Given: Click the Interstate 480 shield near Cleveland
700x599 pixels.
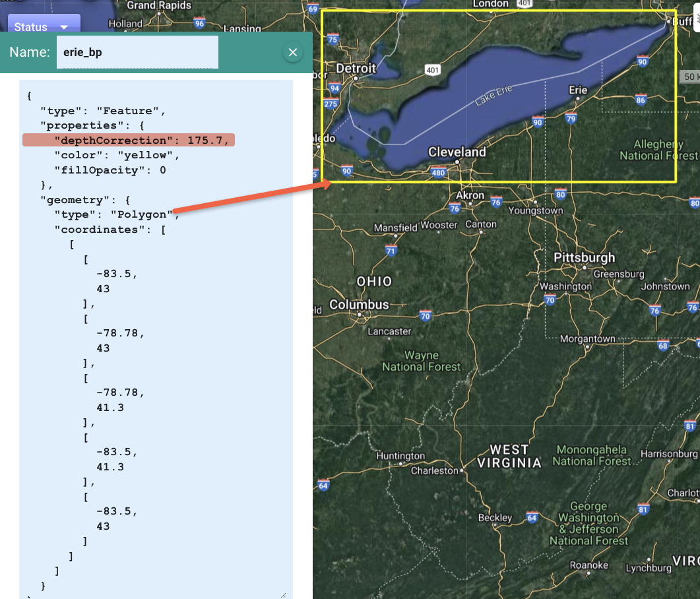Looking at the screenshot, I should (437, 173).
